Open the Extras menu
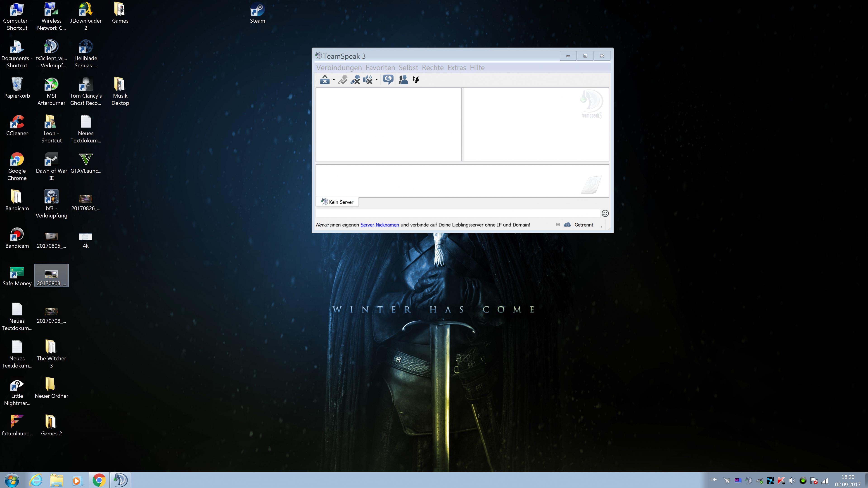The width and height of the screenshot is (868, 488). 457,67
